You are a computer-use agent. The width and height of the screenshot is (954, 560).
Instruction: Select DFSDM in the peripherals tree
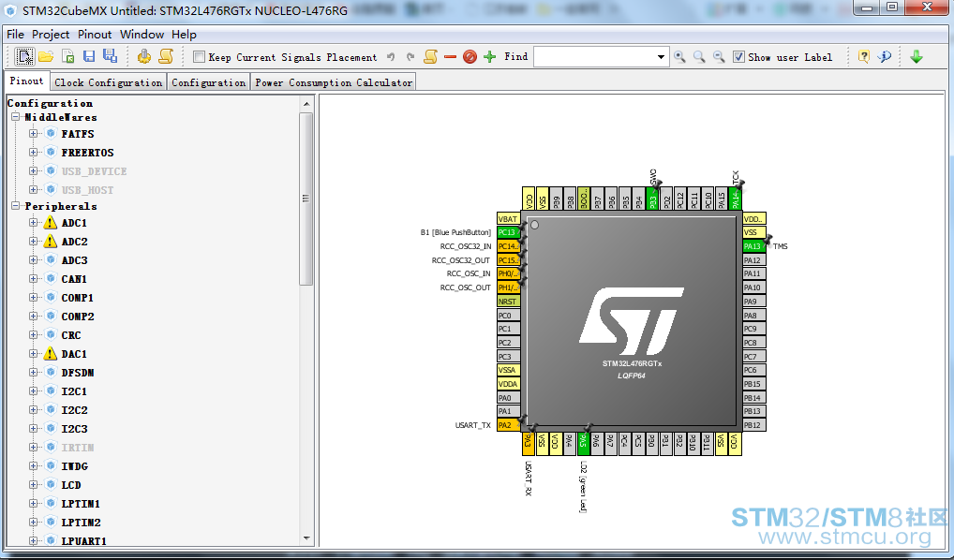click(x=77, y=373)
